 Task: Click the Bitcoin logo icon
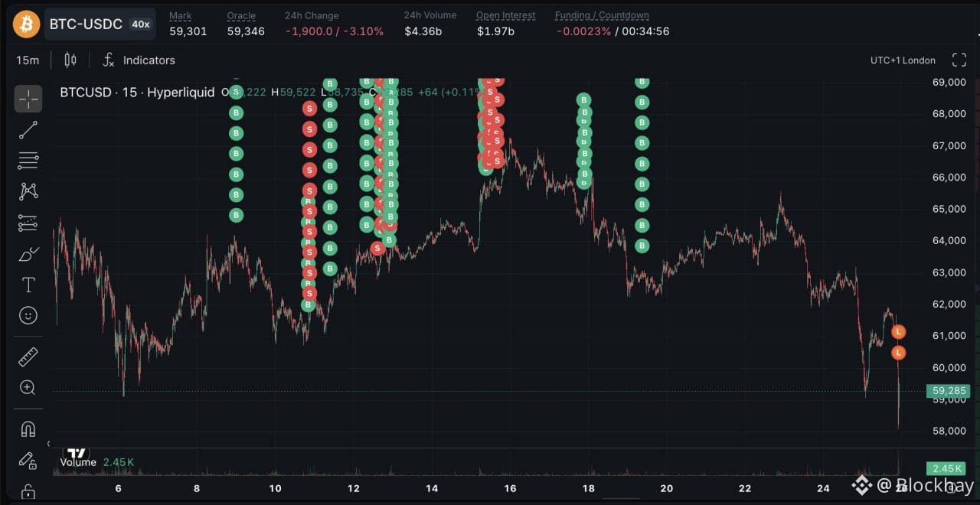tap(26, 24)
